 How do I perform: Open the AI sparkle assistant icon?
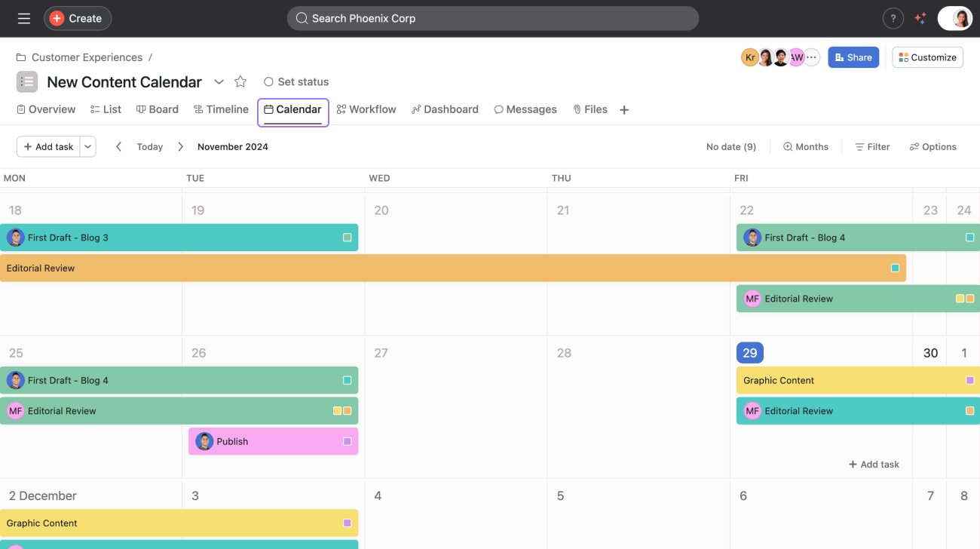920,18
